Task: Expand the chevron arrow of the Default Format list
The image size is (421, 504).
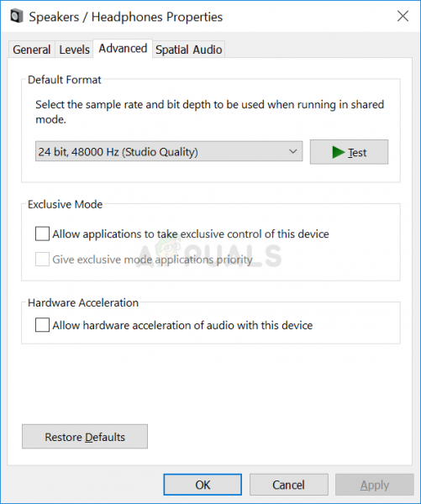Action: (x=292, y=151)
